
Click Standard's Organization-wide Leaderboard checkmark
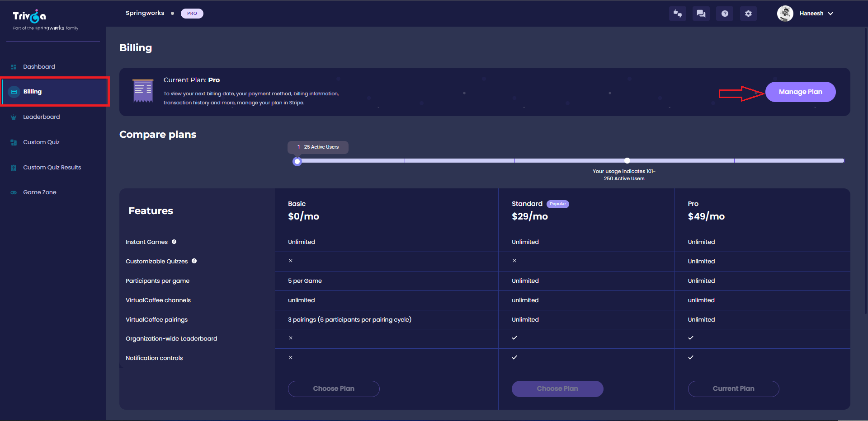point(514,338)
